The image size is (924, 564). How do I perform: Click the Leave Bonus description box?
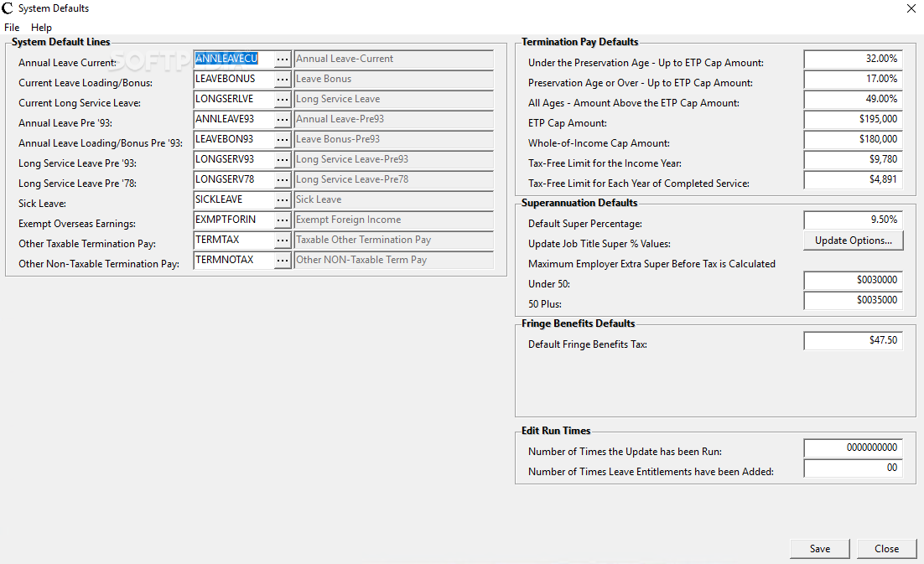tap(393, 79)
